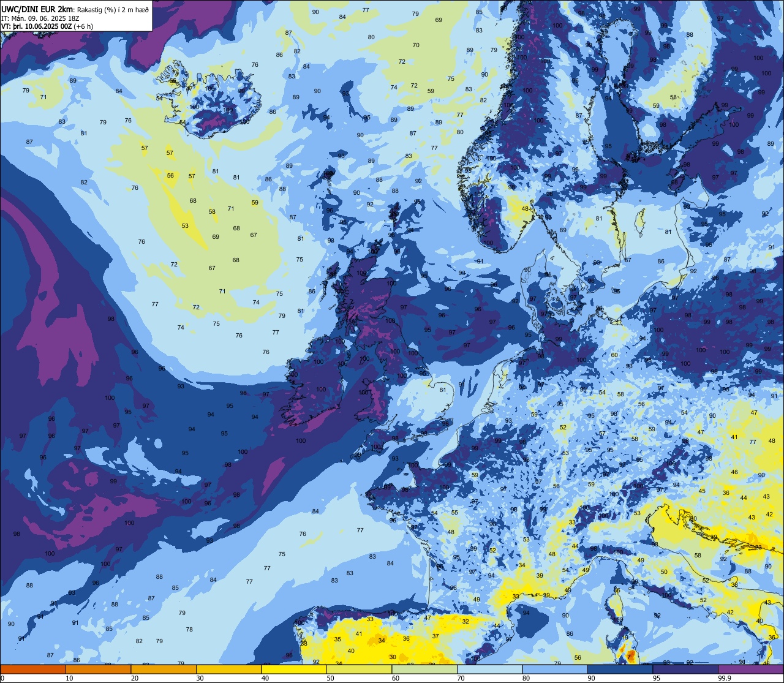Click the legend tick label 10
The image size is (784, 683).
tap(69, 678)
